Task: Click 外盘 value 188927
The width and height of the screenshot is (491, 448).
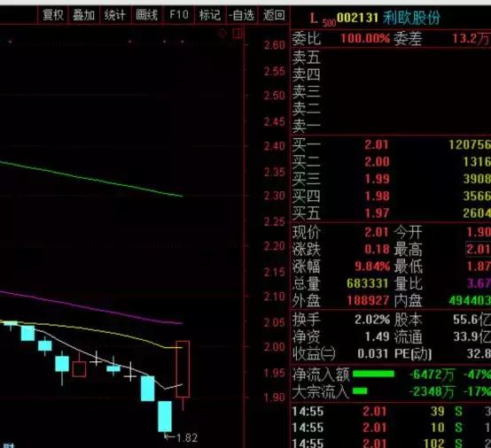Action: [368, 301]
